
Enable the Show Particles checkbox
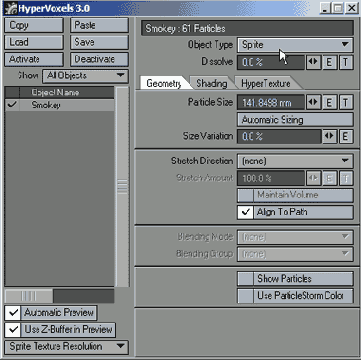pyautogui.click(x=245, y=279)
